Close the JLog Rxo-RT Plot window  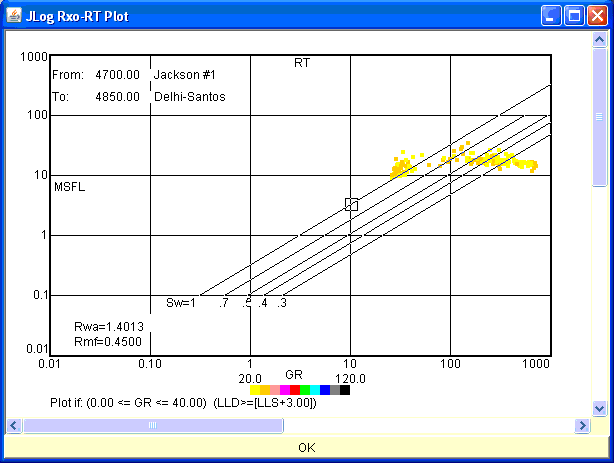click(597, 17)
